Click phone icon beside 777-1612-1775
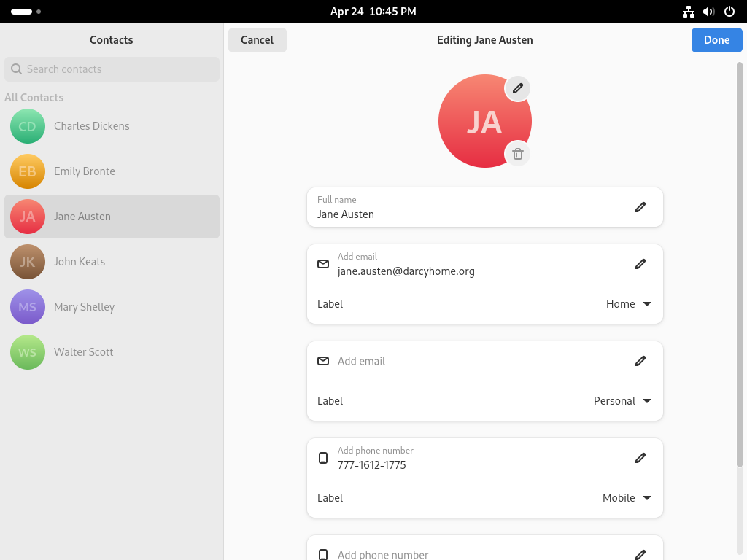 coord(323,458)
